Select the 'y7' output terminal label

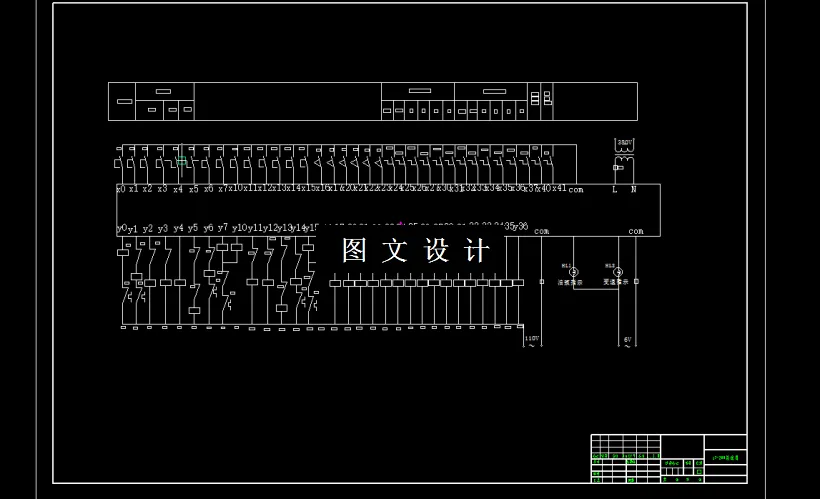223,228
